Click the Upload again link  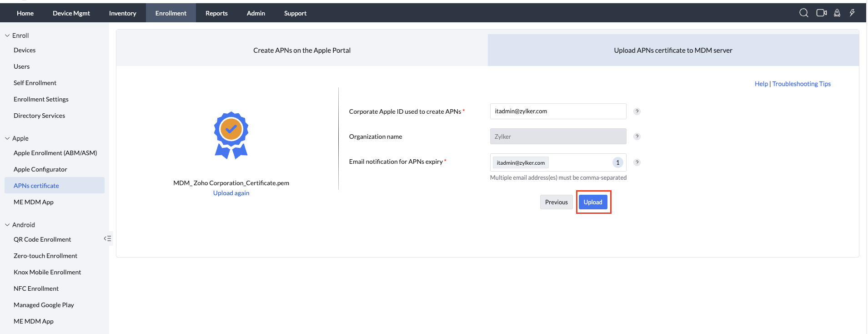click(231, 193)
